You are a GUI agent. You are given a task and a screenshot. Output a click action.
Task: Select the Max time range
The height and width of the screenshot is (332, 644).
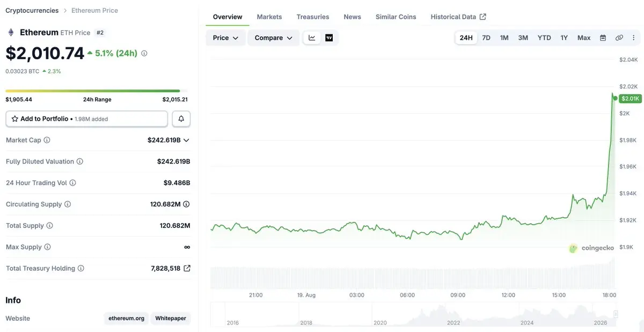(x=584, y=38)
